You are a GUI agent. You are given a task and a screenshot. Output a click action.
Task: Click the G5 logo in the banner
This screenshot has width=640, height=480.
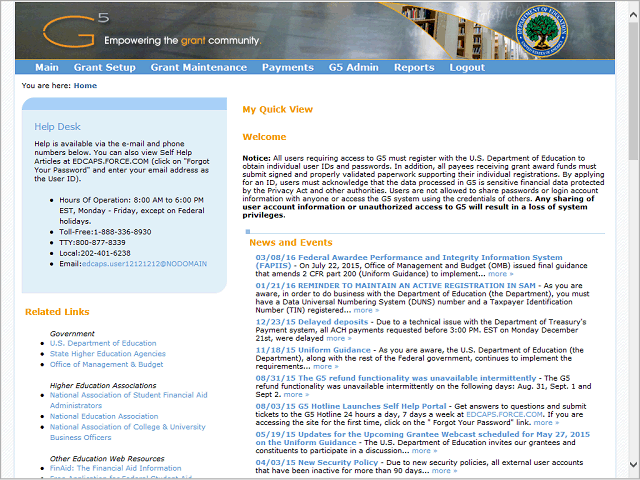point(76,29)
